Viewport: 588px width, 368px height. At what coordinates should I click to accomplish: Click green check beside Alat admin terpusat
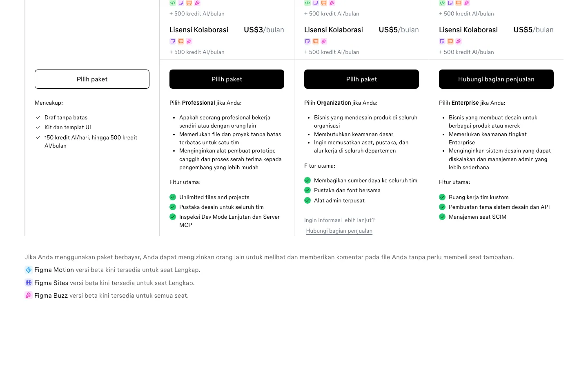coord(307,200)
